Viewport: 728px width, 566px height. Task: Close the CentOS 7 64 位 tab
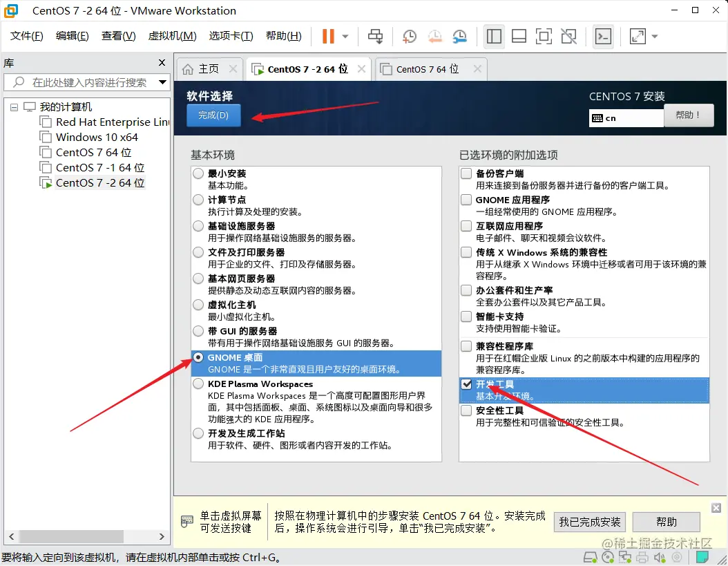[477, 69]
